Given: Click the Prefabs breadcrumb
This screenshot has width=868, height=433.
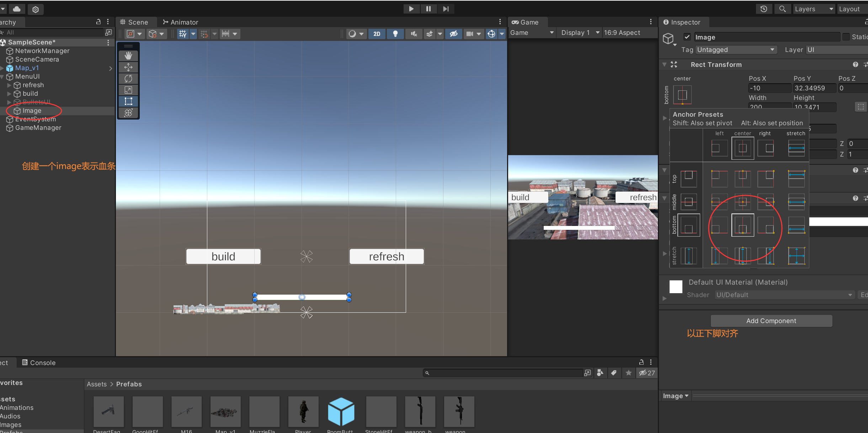Looking at the screenshot, I should pos(129,384).
